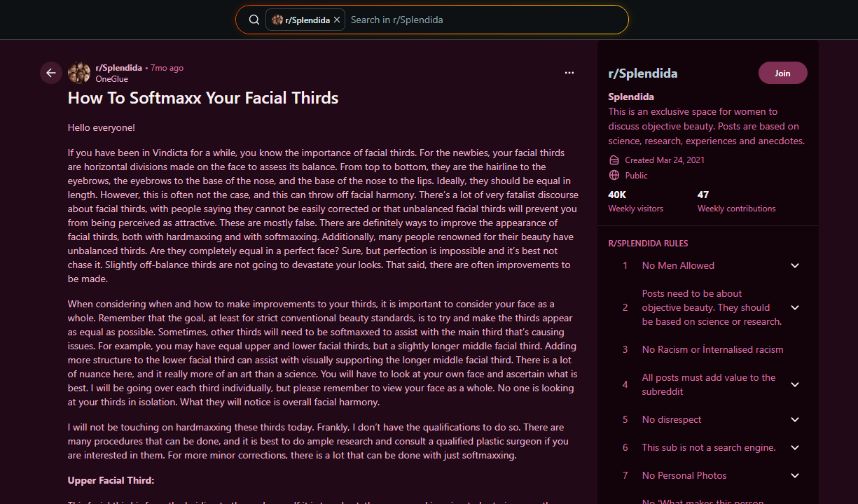
Task: Click the globe icon beside Public
Action: tap(614, 175)
